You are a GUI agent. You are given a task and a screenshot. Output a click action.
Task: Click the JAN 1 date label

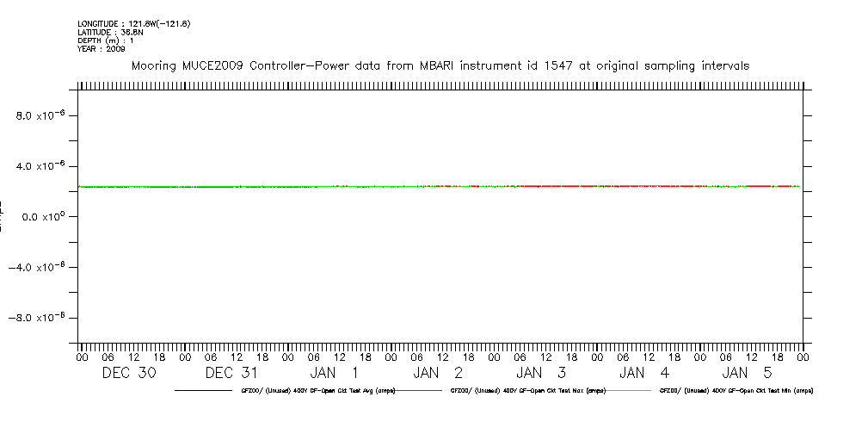coord(335,373)
